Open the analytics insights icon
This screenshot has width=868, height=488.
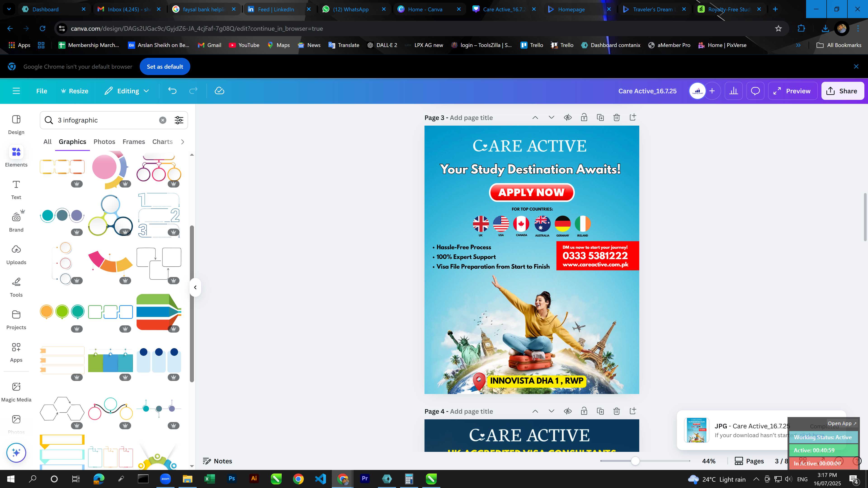click(x=734, y=91)
